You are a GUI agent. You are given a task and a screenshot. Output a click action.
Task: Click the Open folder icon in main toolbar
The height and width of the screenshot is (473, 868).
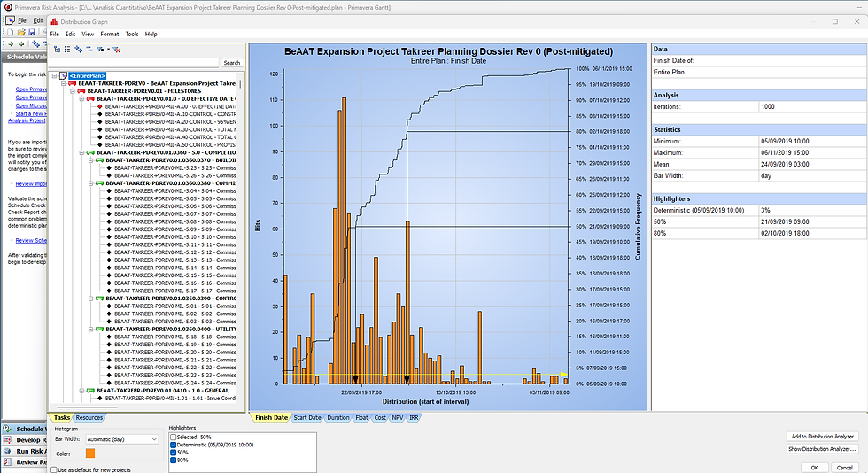(x=21, y=33)
